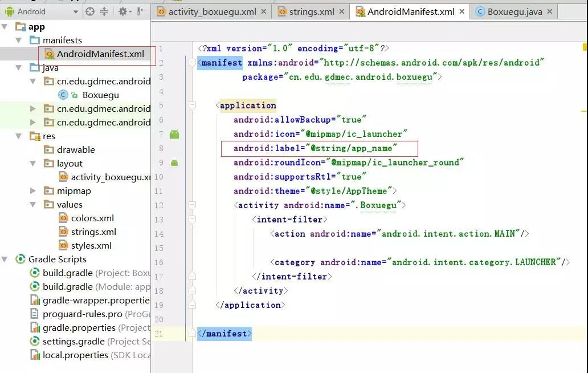
Task: Switch to the activity_boxuegu.xml tab
Action: tap(213, 12)
